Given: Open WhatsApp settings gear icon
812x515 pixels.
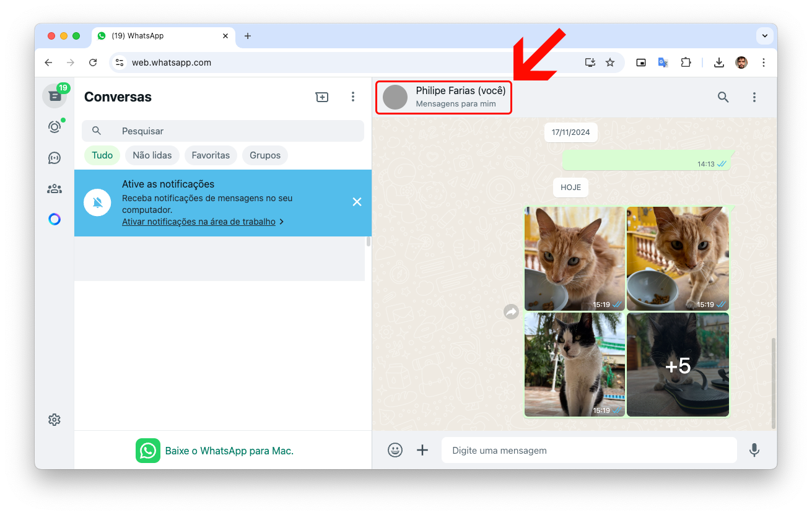Looking at the screenshot, I should coord(55,420).
